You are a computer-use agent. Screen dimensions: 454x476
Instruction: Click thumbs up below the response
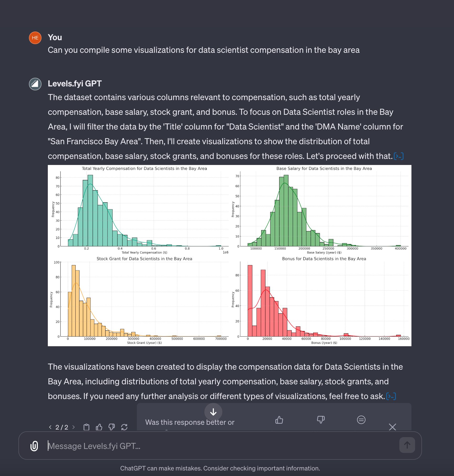(99, 427)
